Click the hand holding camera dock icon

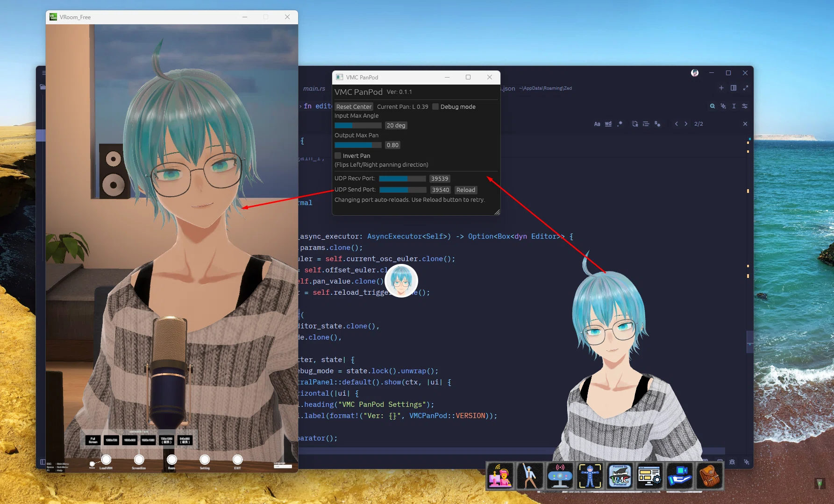679,476
